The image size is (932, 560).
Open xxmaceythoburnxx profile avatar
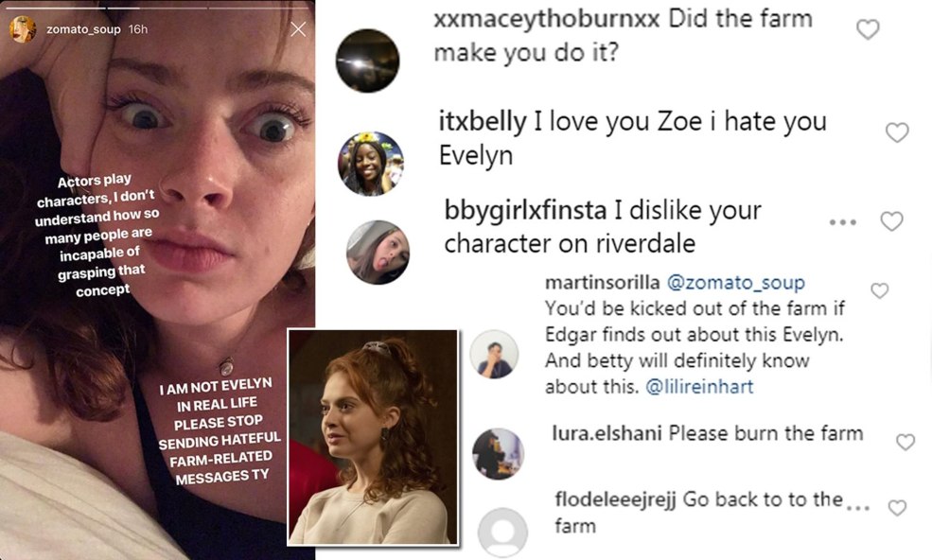pos(368,61)
